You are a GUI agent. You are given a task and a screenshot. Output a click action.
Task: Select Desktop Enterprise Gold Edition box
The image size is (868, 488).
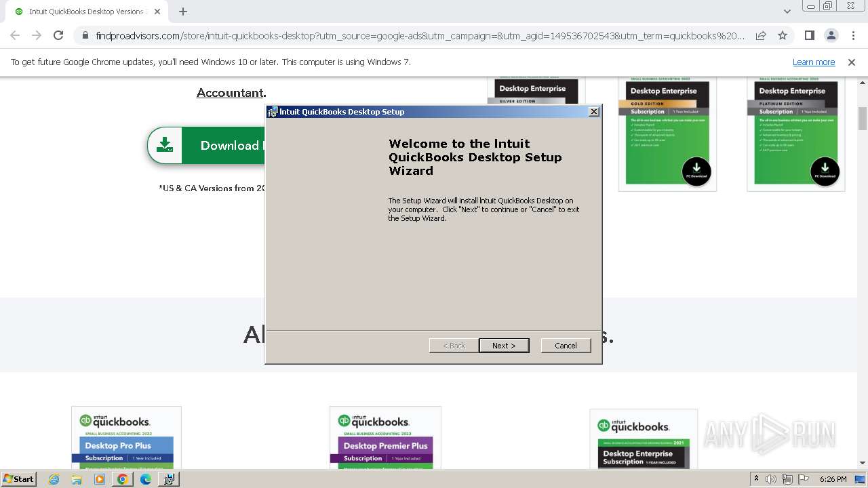(667, 134)
